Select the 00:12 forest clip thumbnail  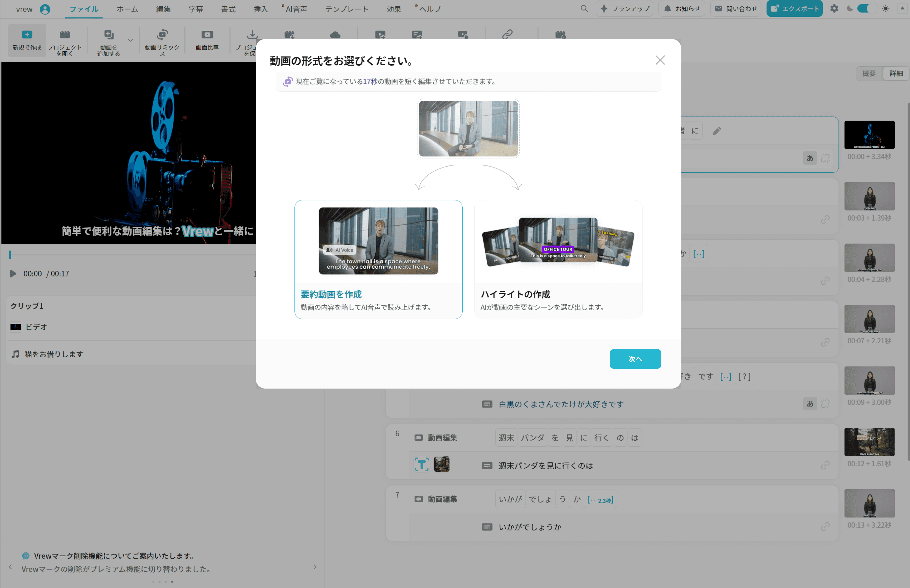click(x=869, y=442)
